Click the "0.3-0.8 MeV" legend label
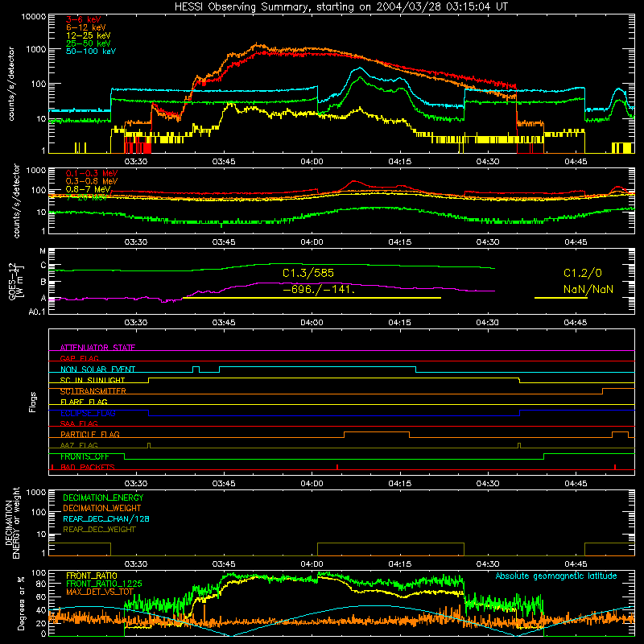This screenshot has height=644, width=644. click(92, 181)
